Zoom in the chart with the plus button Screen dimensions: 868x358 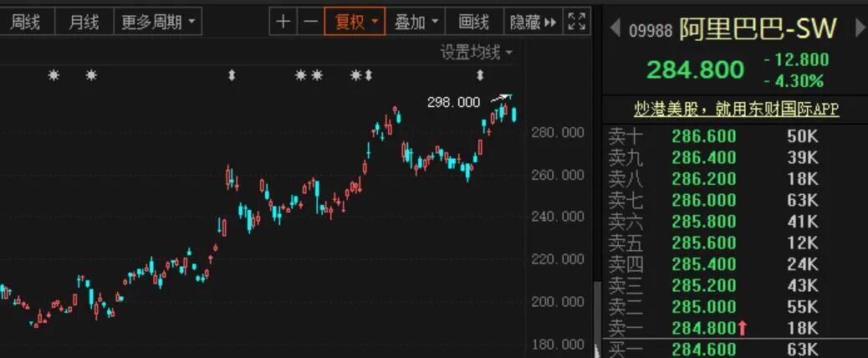pyautogui.click(x=283, y=22)
